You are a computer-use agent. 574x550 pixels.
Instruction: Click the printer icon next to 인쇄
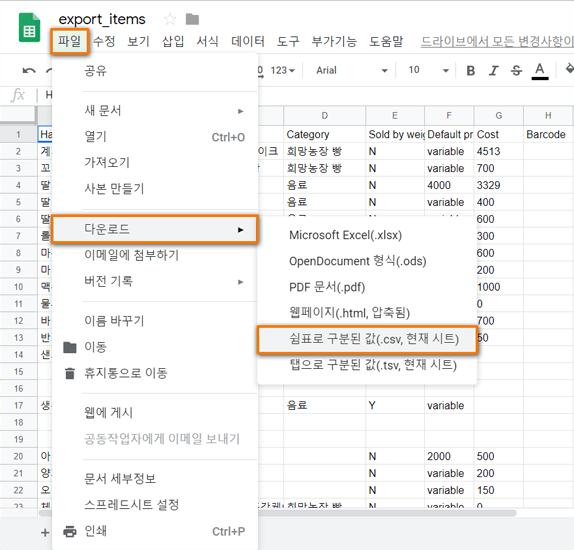[x=70, y=531]
